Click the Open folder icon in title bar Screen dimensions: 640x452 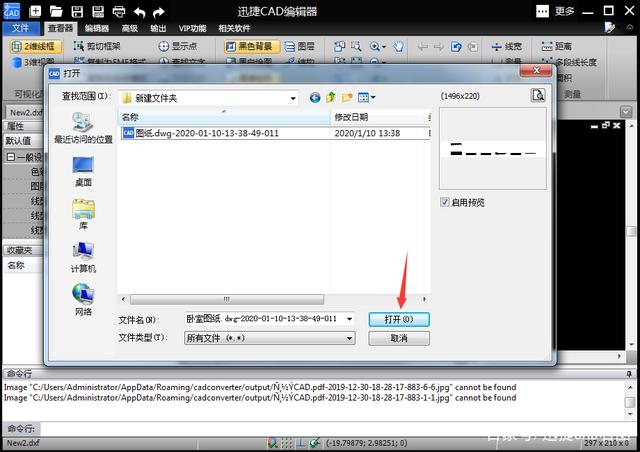(x=56, y=11)
